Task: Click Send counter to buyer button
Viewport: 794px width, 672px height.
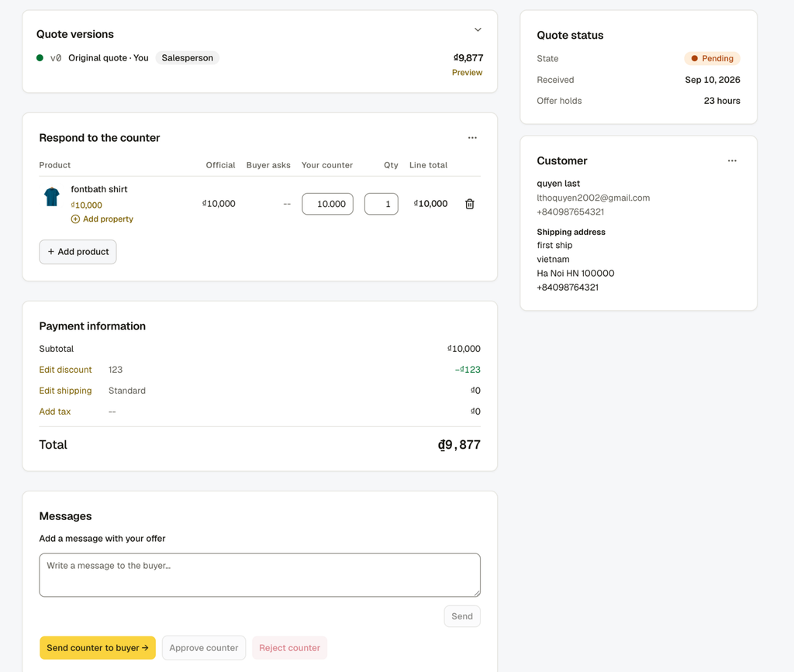Action: (98, 648)
